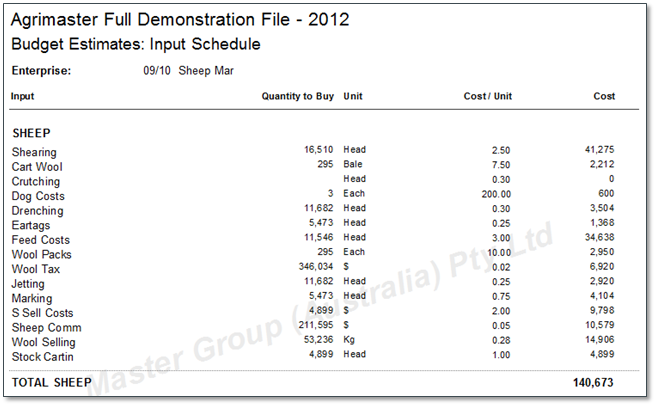Select Feed Costs cost 34,638

coord(600,238)
